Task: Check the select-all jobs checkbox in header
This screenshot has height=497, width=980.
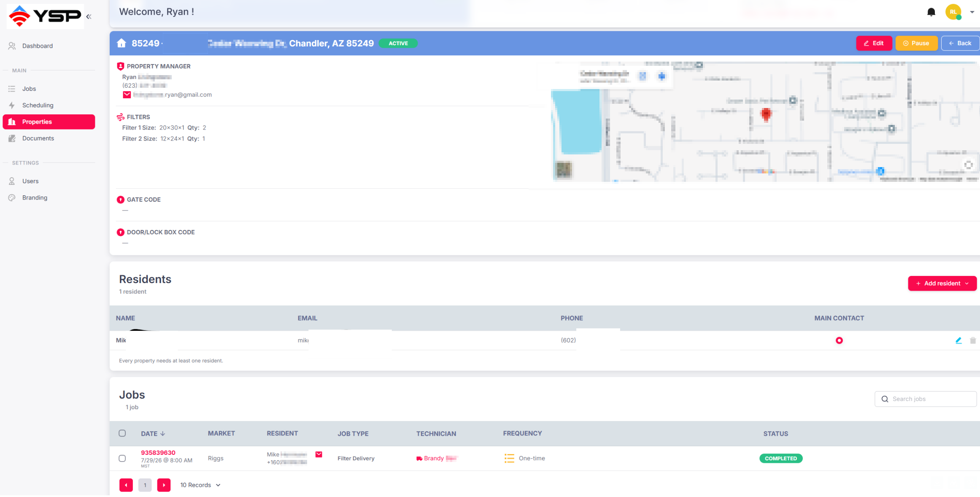Action: (122, 433)
